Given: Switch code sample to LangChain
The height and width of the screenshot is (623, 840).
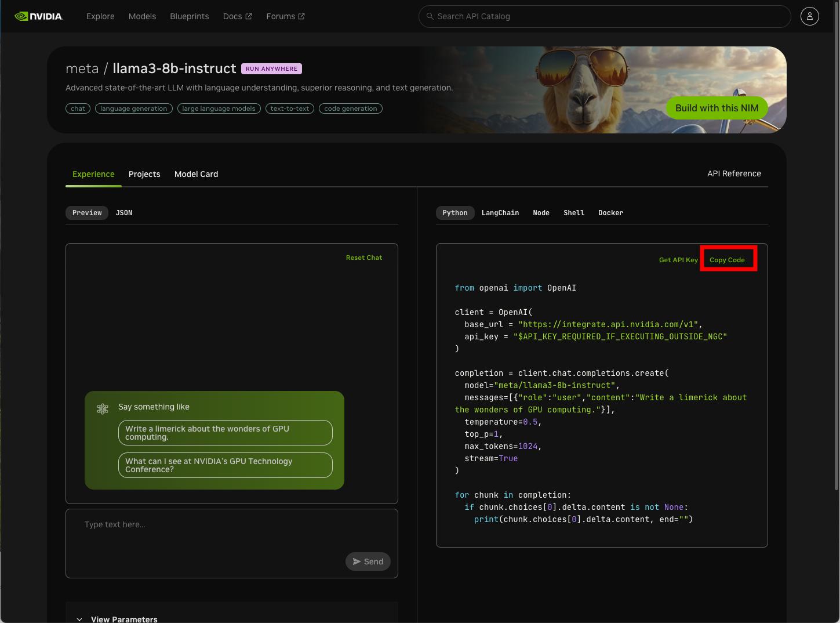Looking at the screenshot, I should [x=500, y=213].
